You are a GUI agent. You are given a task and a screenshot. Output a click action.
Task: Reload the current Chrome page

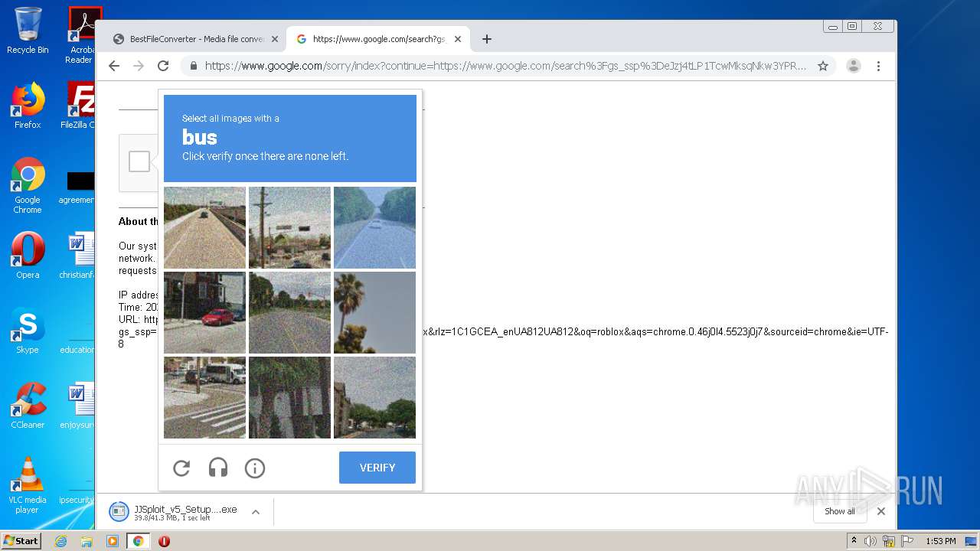[163, 66]
